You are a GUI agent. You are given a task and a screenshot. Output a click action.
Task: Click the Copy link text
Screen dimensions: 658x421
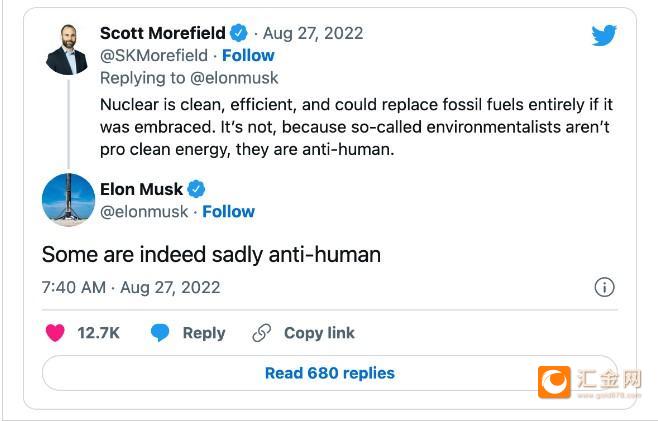coord(319,333)
